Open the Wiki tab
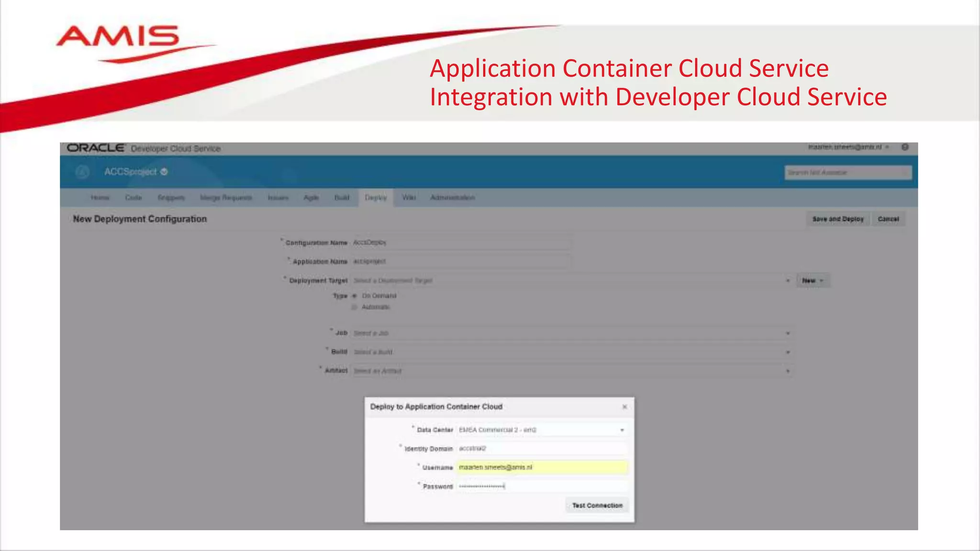Viewport: 980px width, 551px height. coord(409,198)
